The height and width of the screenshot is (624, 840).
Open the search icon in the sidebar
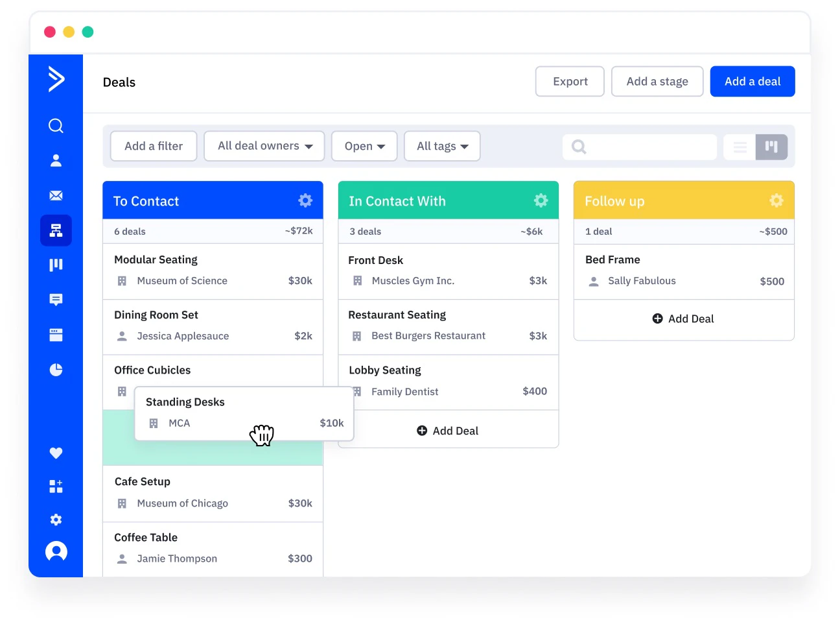click(56, 126)
